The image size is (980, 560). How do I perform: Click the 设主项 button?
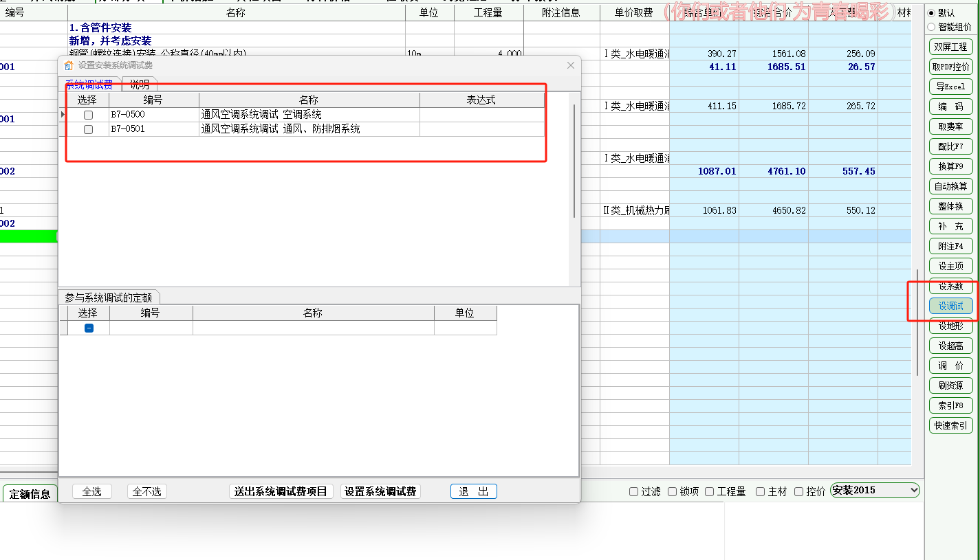(951, 266)
